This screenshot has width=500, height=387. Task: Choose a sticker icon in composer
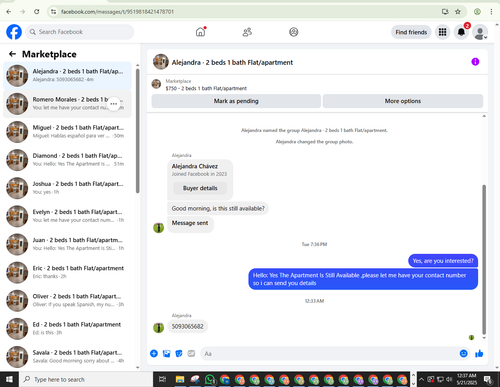(x=179, y=353)
